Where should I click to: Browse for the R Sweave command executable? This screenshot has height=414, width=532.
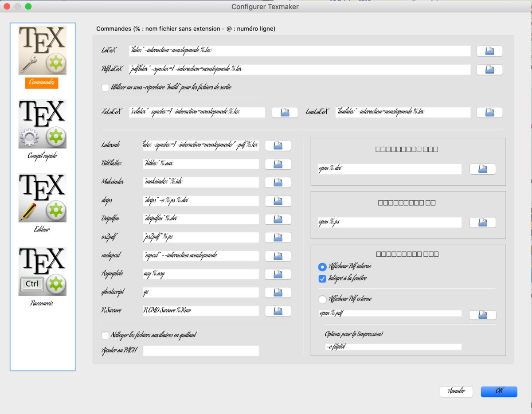278,311
